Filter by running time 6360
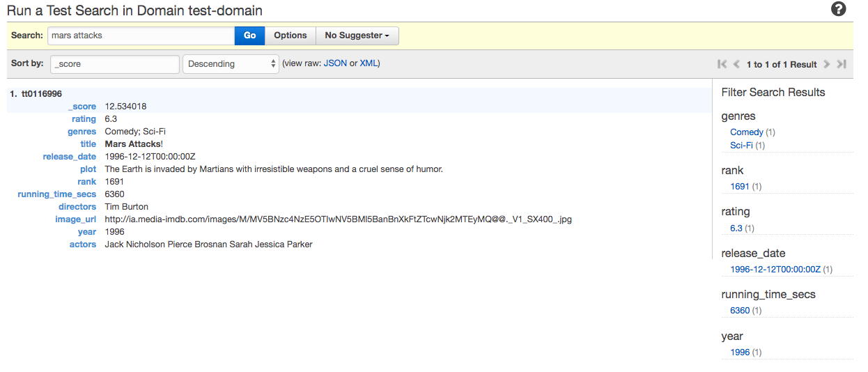Image resolution: width=868 pixels, height=372 pixels. point(740,311)
